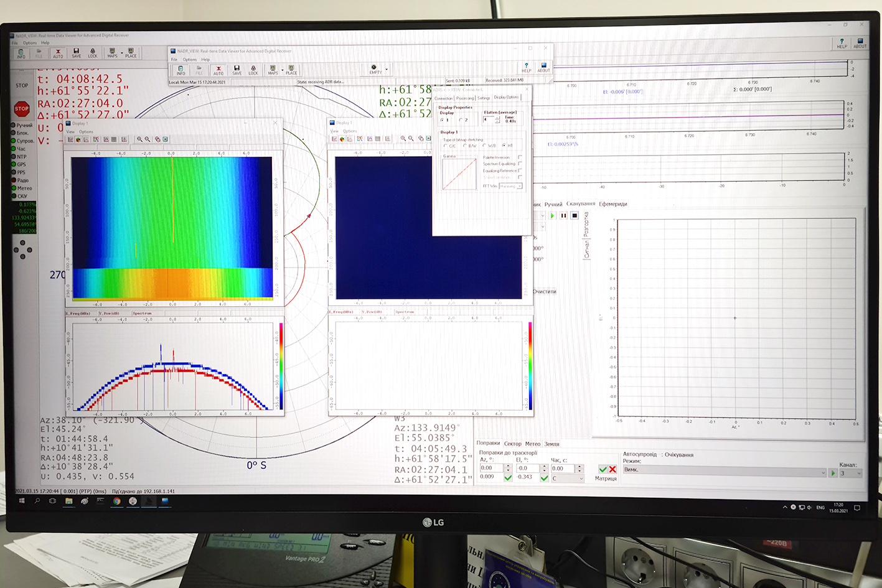The image size is (882, 588).
Task: Open Help menu in front NADR_VIEW window
Action: point(205,60)
